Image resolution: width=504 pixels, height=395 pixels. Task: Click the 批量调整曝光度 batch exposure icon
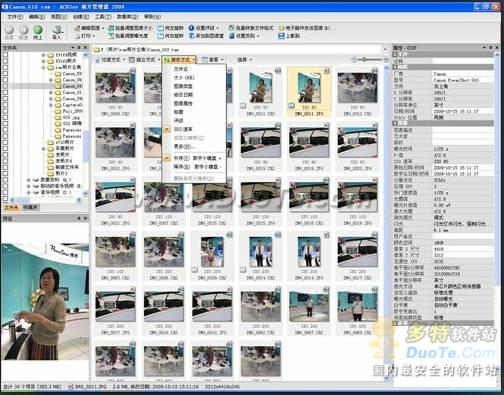pos(111,35)
